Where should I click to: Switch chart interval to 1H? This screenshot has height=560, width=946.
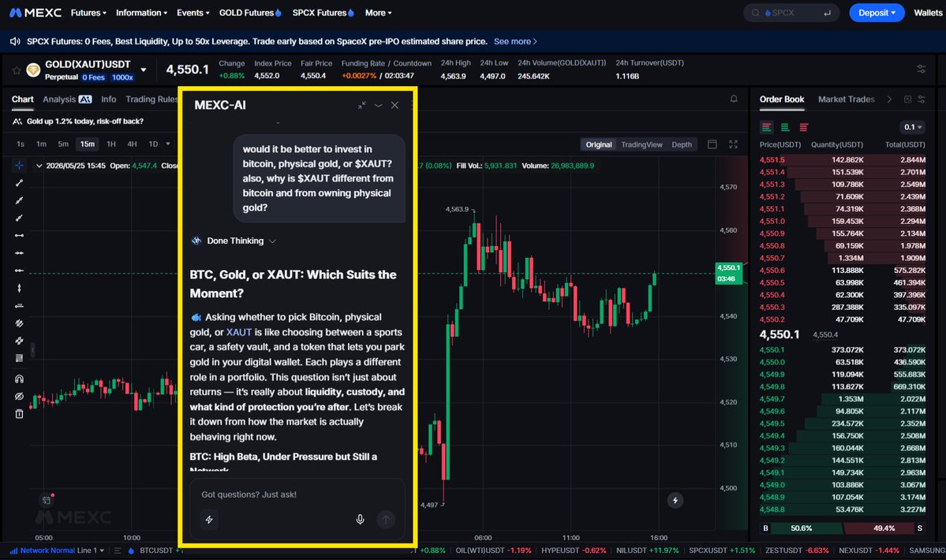(111, 144)
